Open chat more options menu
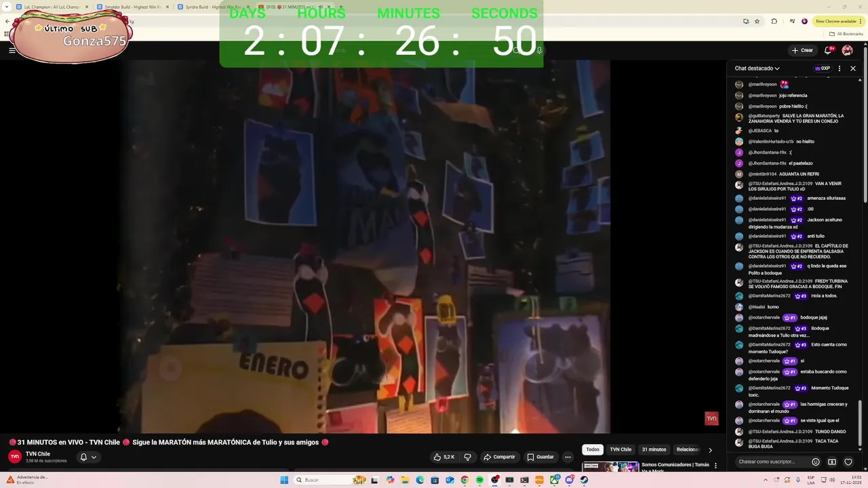The width and height of the screenshot is (868, 488). tap(840, 68)
